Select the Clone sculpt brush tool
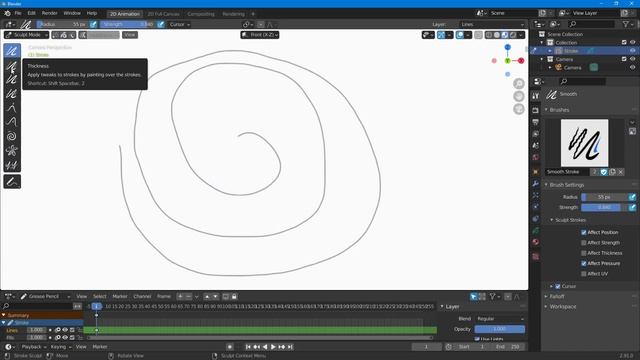This screenshot has width=640, height=360. click(12, 165)
